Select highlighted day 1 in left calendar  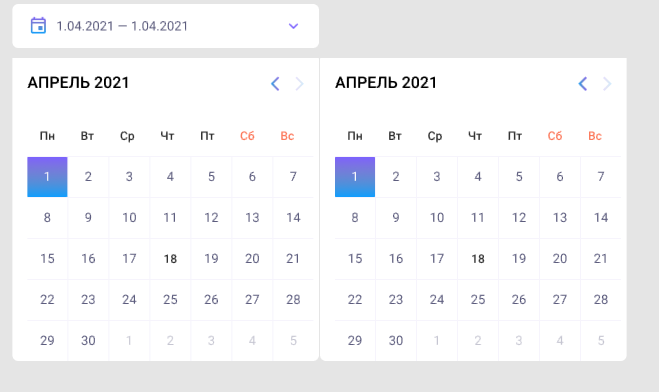(x=47, y=177)
